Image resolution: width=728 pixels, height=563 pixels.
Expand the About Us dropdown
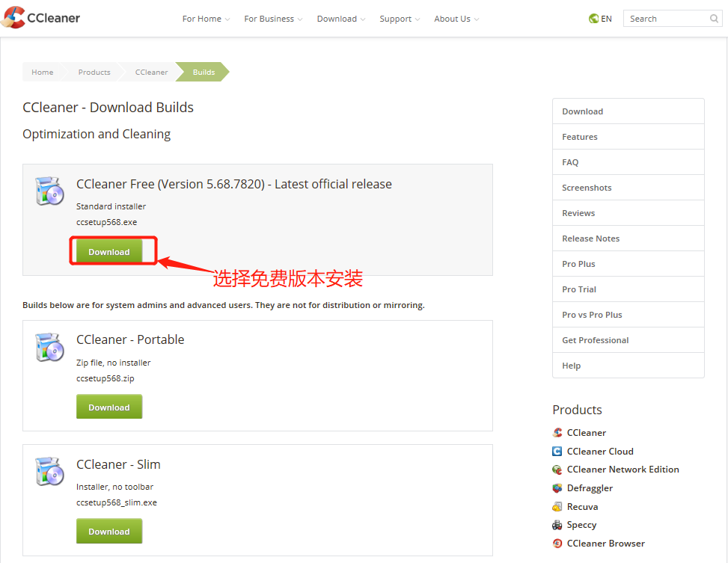click(x=452, y=19)
